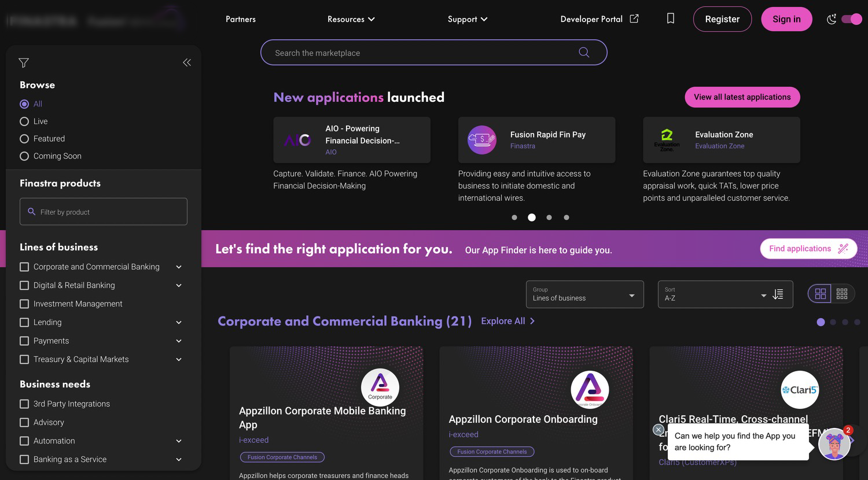
Task: Expand the Corporate and Commercial Banking filter
Action: (179, 267)
